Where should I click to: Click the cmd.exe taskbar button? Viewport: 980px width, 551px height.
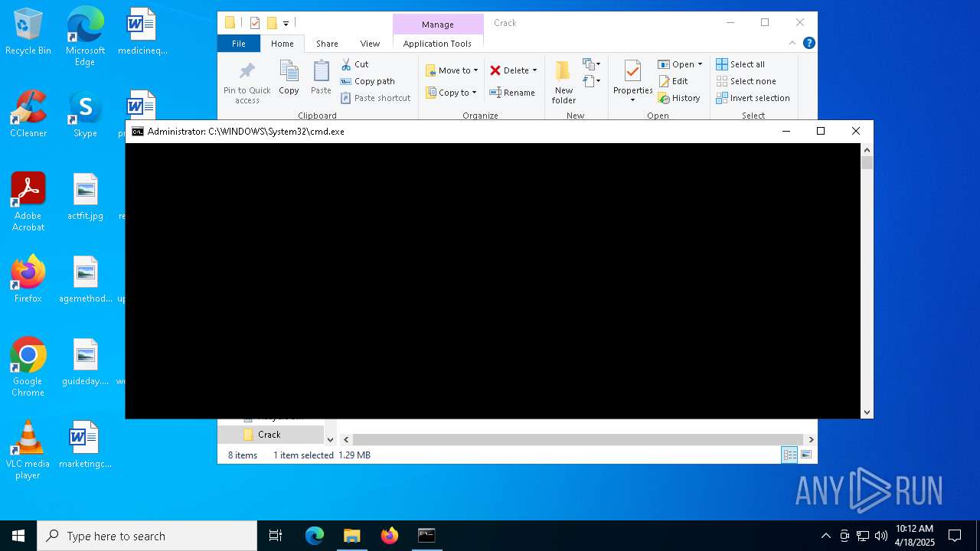[x=426, y=536]
